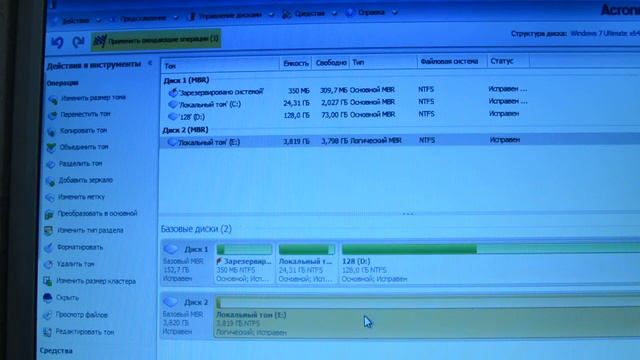This screenshot has height=360, width=640.
Task: Sort by the Том column header
Action: (x=220, y=65)
